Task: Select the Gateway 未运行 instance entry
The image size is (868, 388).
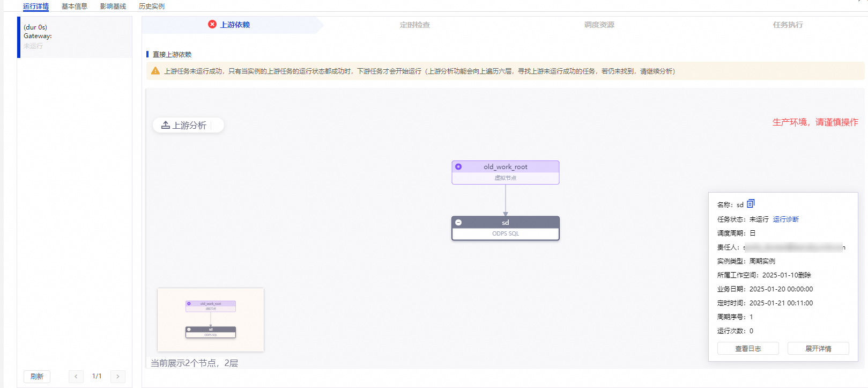Action: (75, 36)
